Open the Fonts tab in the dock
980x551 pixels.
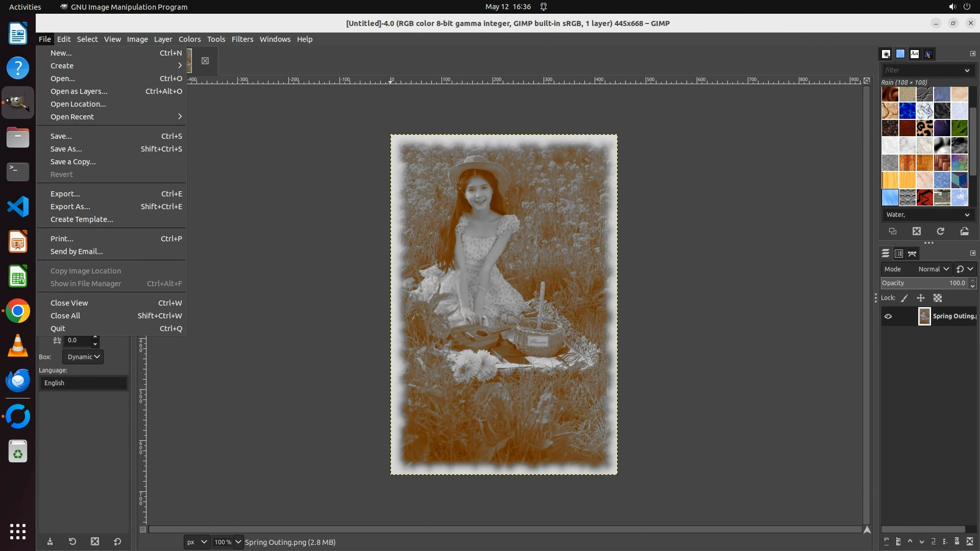point(915,54)
